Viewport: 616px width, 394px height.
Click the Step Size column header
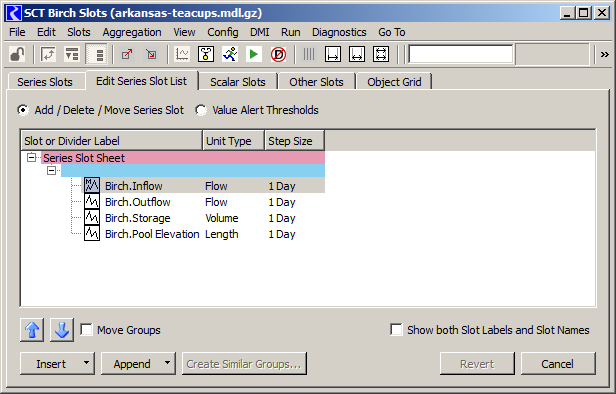coord(295,141)
